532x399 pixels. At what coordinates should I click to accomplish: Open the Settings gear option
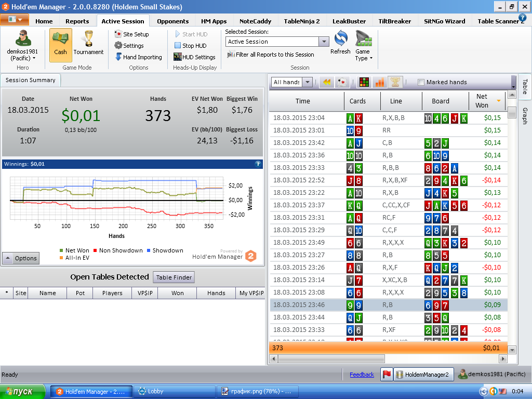129,46
